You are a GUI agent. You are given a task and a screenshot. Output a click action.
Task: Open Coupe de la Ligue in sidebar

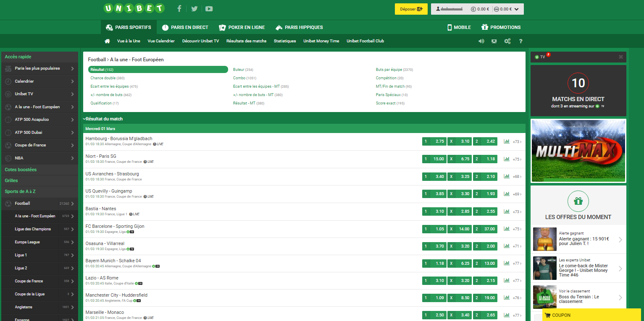tap(39, 294)
